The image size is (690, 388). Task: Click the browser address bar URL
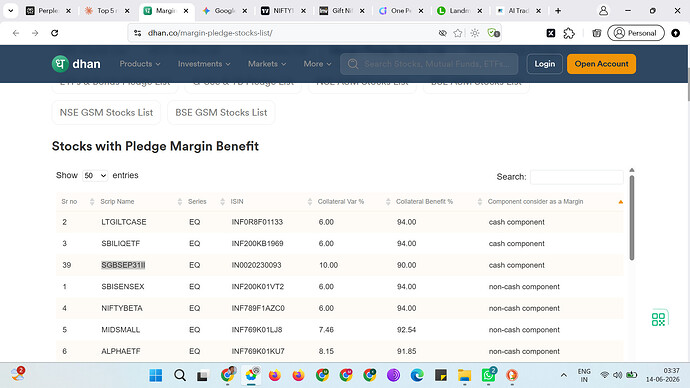tap(210, 33)
